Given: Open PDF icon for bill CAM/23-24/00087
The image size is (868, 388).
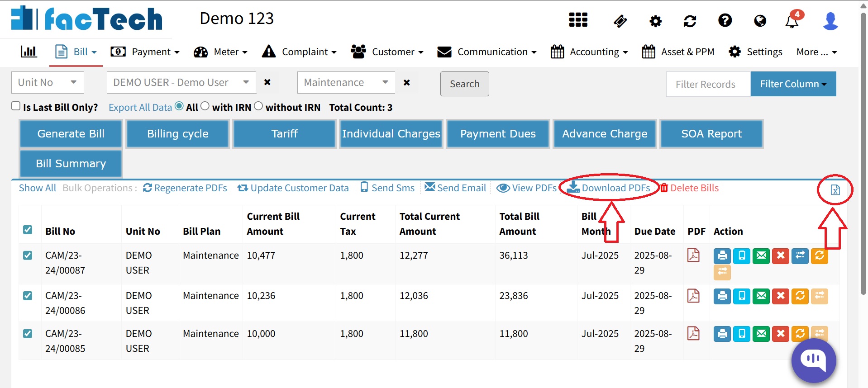Looking at the screenshot, I should (x=693, y=256).
